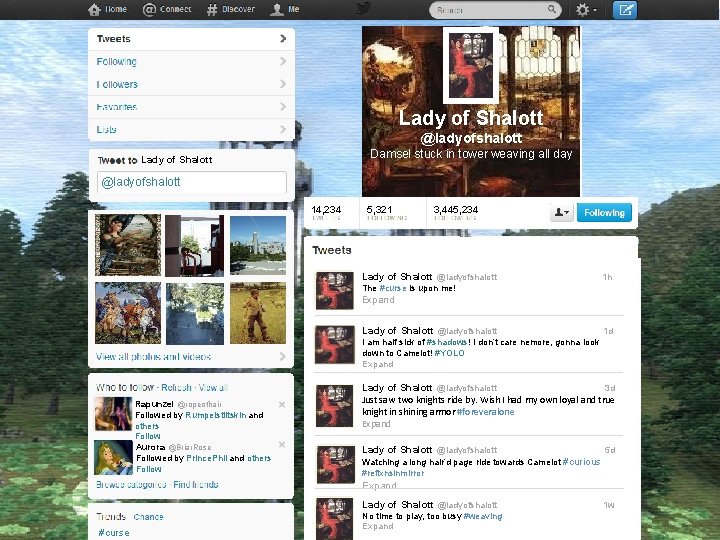This screenshot has width=720, height=540.
Task: Open the Followers sidebar tab
Action: [x=191, y=84]
